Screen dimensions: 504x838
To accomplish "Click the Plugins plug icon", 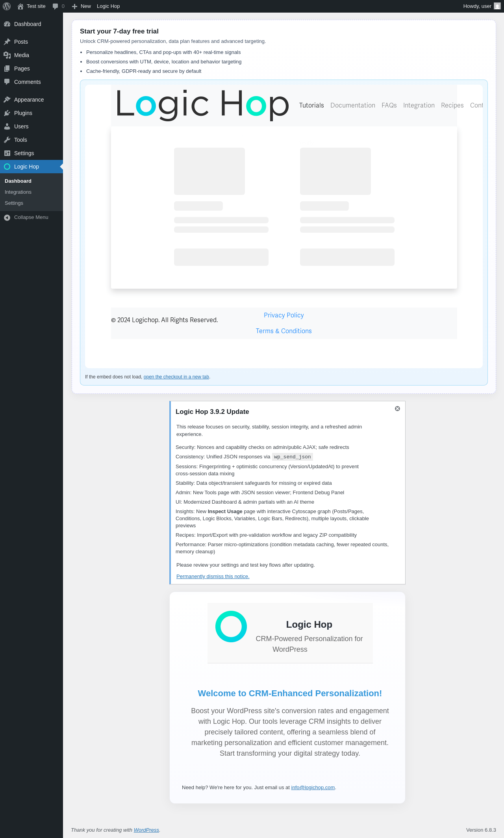I will pyautogui.click(x=7, y=113).
